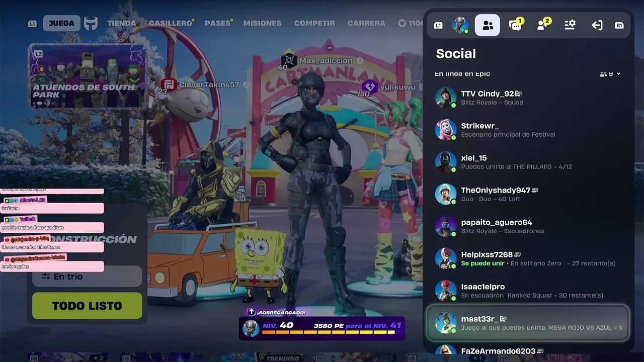Click the avatar of TTV Cindy_92
Image resolution: width=644 pixels, height=362 pixels.
coord(446,98)
